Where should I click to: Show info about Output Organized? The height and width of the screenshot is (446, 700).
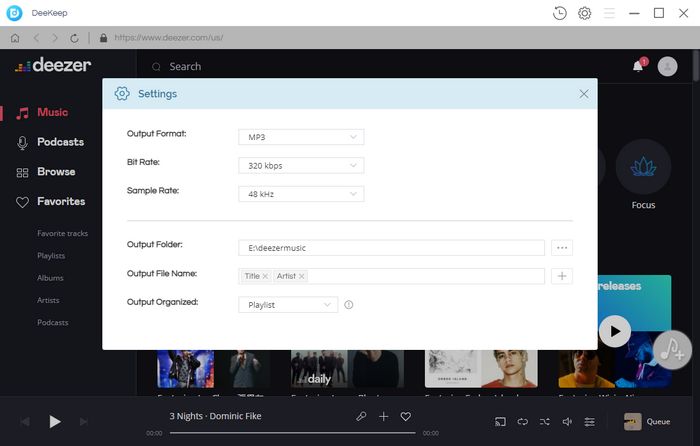349,305
